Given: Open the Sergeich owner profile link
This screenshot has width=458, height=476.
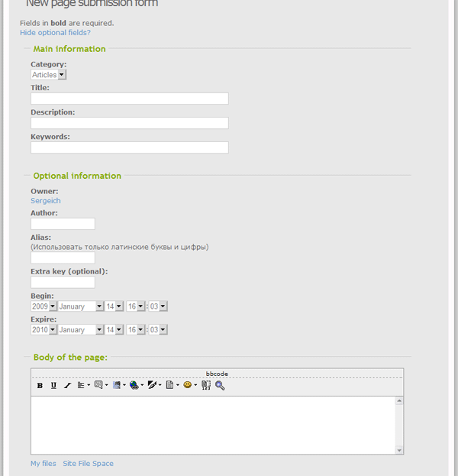Looking at the screenshot, I should click(46, 201).
